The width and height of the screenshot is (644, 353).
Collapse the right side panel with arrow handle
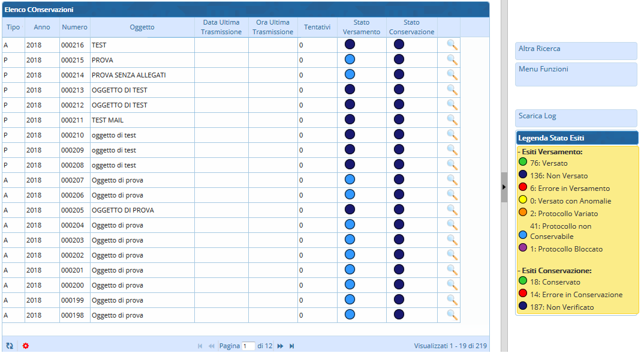point(504,187)
